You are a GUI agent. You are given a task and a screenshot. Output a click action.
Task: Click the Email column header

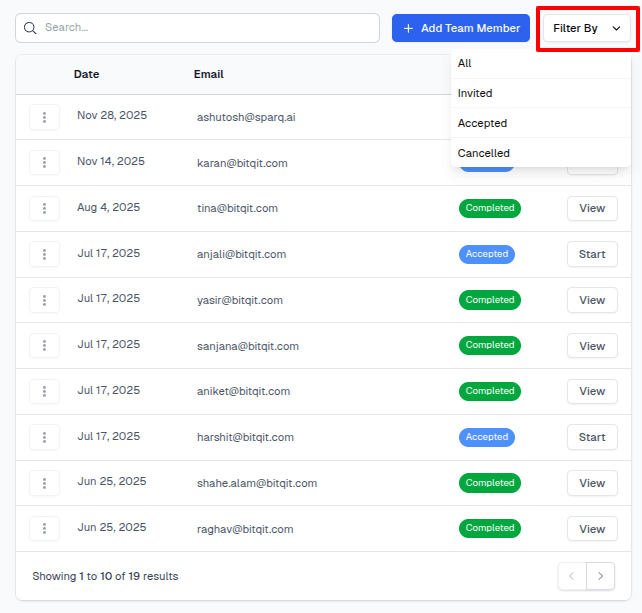[208, 74]
